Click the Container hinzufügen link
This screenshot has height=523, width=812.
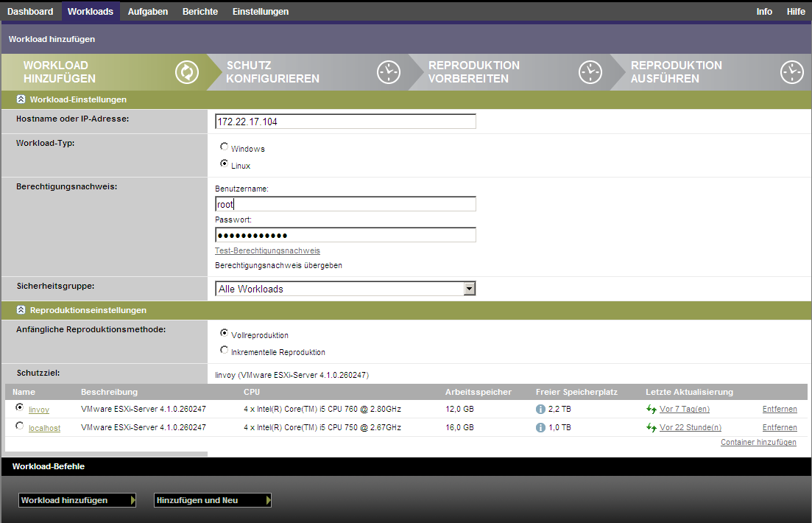tap(758, 442)
